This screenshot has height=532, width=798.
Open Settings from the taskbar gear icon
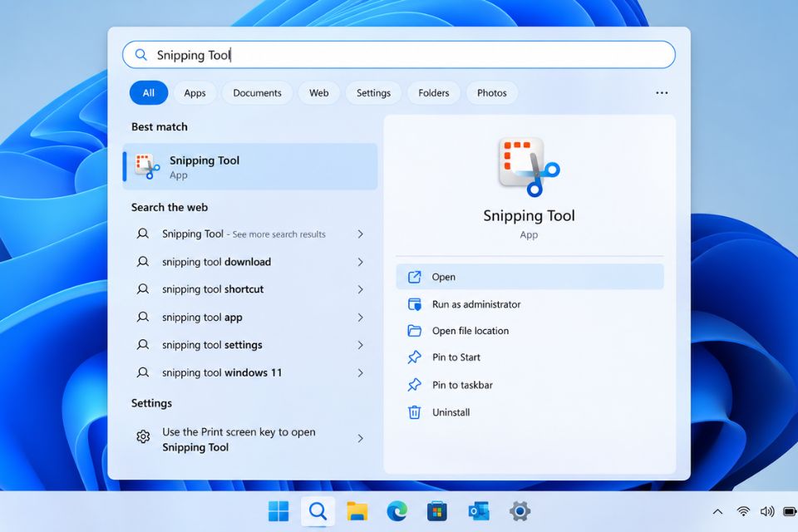pos(520,511)
